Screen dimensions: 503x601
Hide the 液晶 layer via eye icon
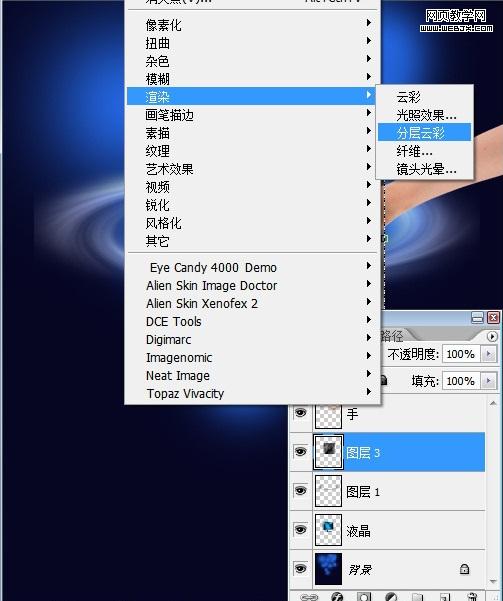[x=301, y=530]
